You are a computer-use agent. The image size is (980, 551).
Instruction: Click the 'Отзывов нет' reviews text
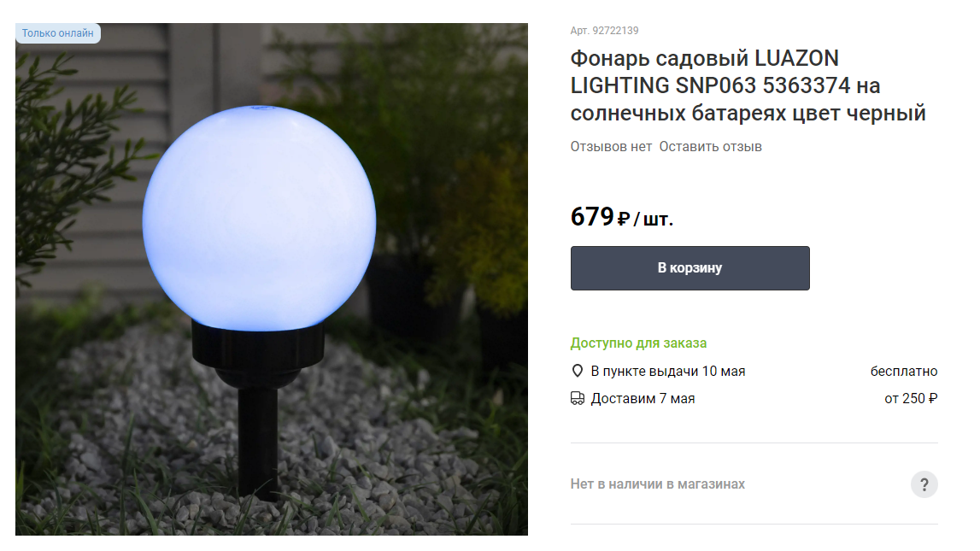click(x=611, y=147)
